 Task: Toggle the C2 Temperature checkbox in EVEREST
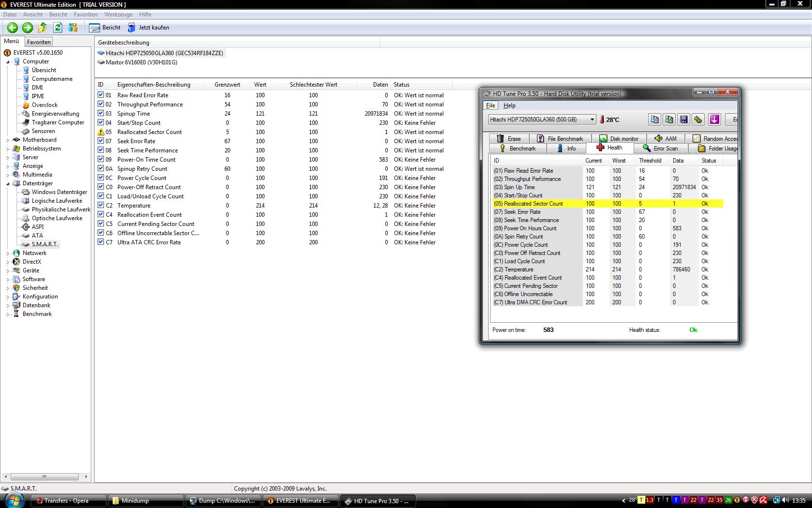pos(101,205)
